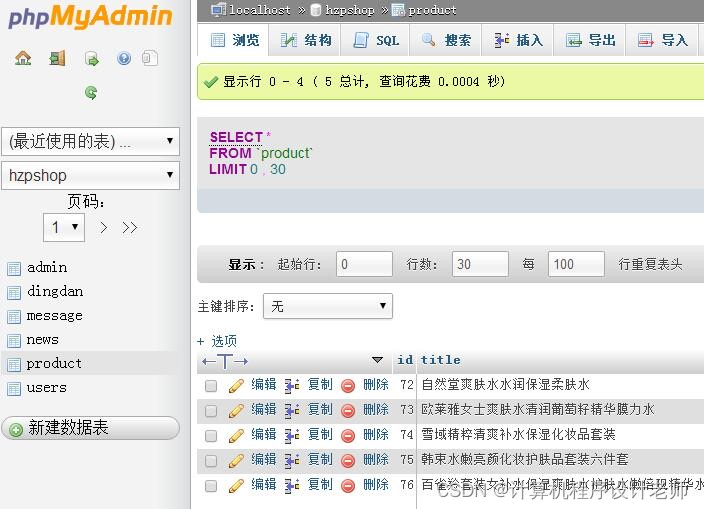The image size is (704, 509).
Task: Click the 新建数据表 create table button
Action: (90, 428)
